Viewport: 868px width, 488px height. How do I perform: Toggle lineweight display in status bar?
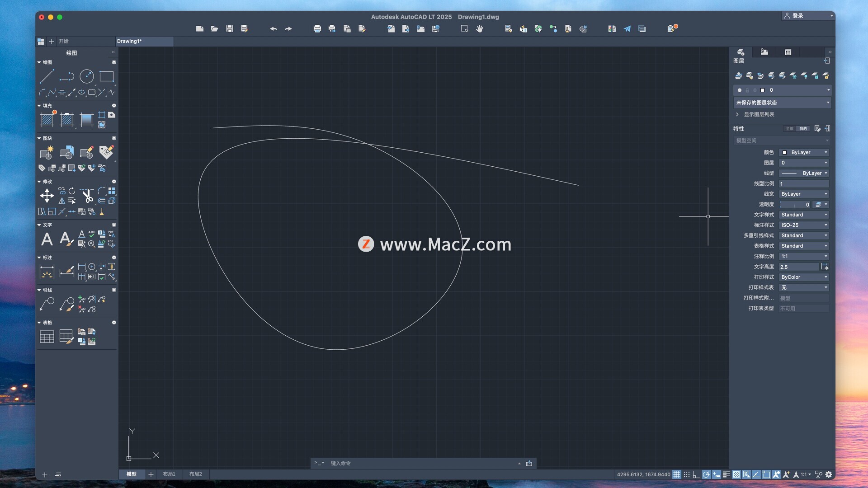(x=726, y=474)
